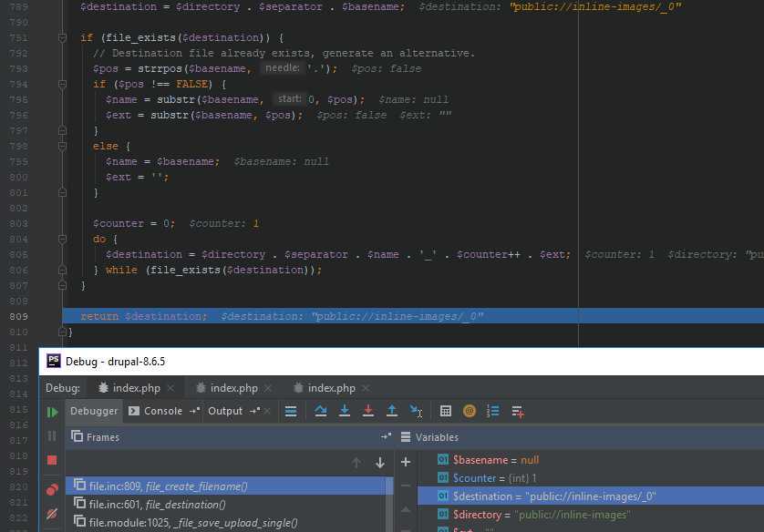
Task: Collapse the if file_exists code block
Action: click(61, 38)
